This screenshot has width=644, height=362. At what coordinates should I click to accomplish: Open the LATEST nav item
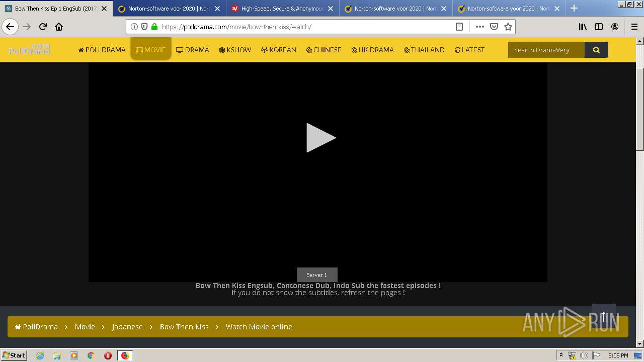469,50
